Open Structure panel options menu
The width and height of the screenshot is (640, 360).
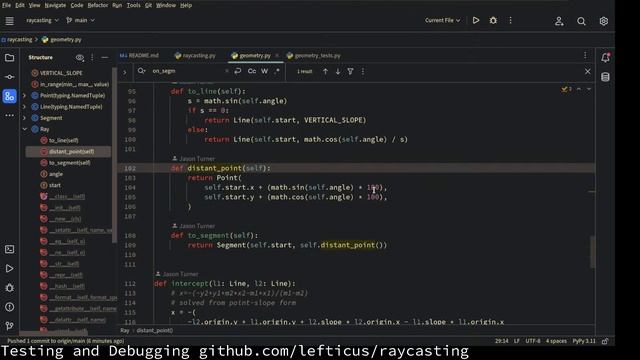[x=92, y=58]
